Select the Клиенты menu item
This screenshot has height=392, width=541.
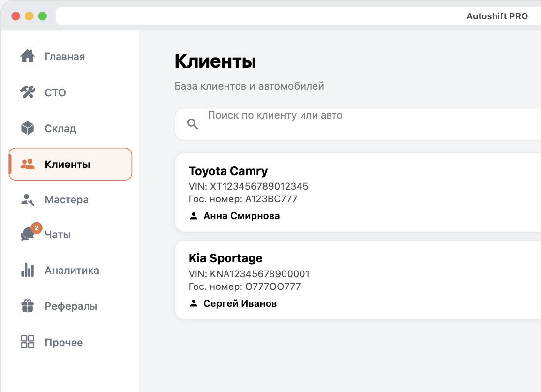click(70, 164)
